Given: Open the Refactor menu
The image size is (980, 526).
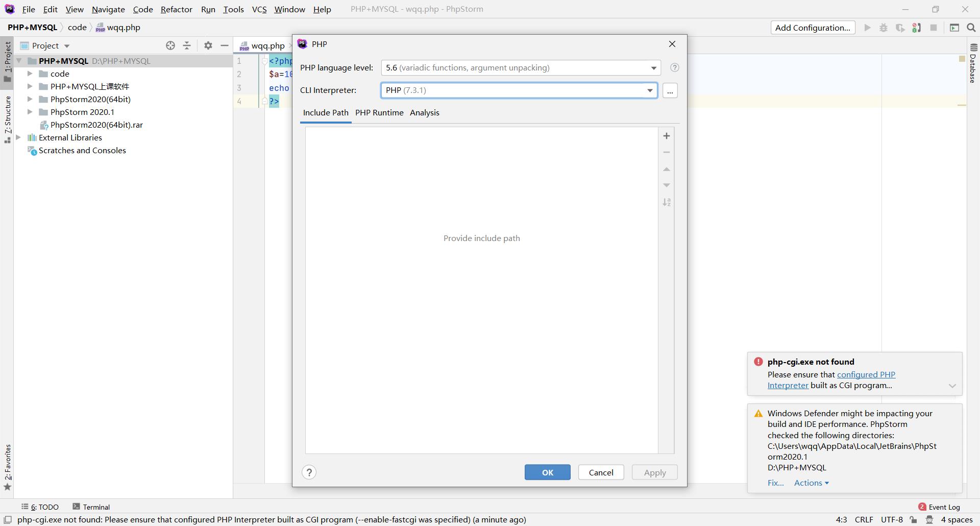Looking at the screenshot, I should tap(176, 9).
